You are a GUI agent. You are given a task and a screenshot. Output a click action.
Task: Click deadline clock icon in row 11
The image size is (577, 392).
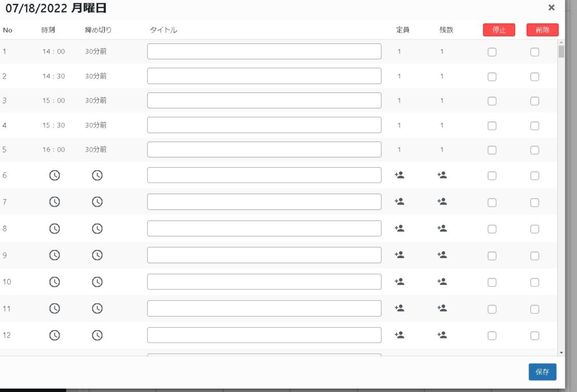click(x=97, y=308)
